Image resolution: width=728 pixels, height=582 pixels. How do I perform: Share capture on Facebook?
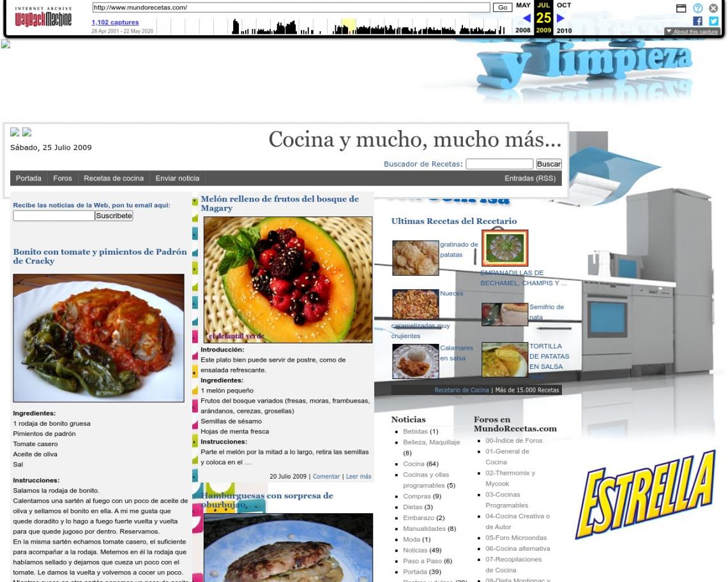coord(698,21)
